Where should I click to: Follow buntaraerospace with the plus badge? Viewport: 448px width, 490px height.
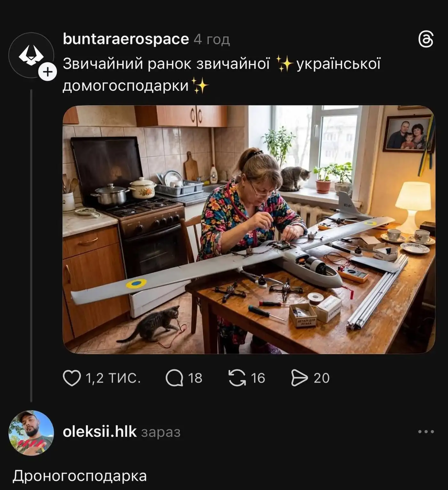tap(48, 72)
